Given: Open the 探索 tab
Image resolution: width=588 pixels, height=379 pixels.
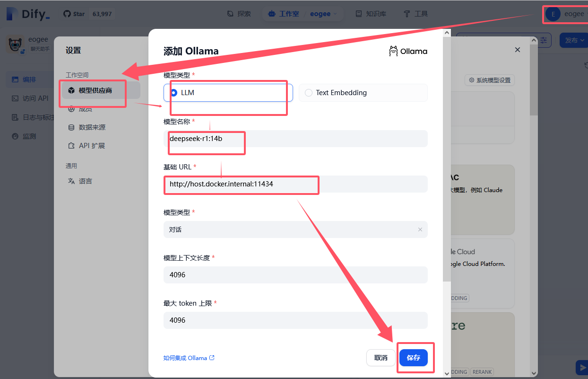Looking at the screenshot, I should (239, 14).
